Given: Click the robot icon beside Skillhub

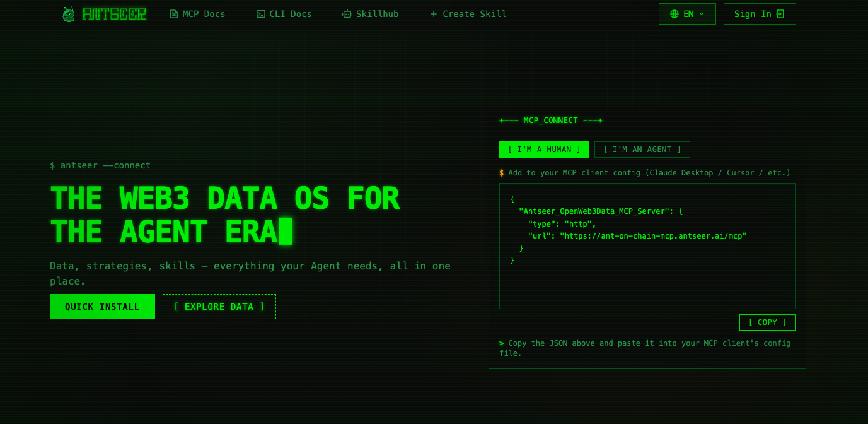Looking at the screenshot, I should coord(347,14).
